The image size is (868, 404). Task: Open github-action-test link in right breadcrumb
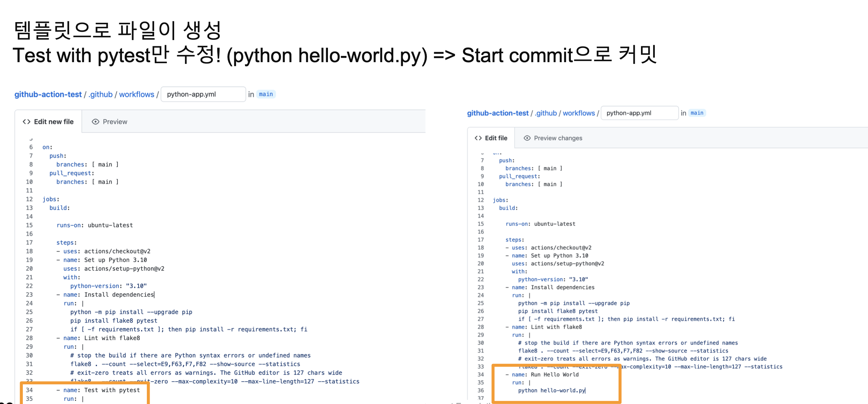pyautogui.click(x=498, y=113)
